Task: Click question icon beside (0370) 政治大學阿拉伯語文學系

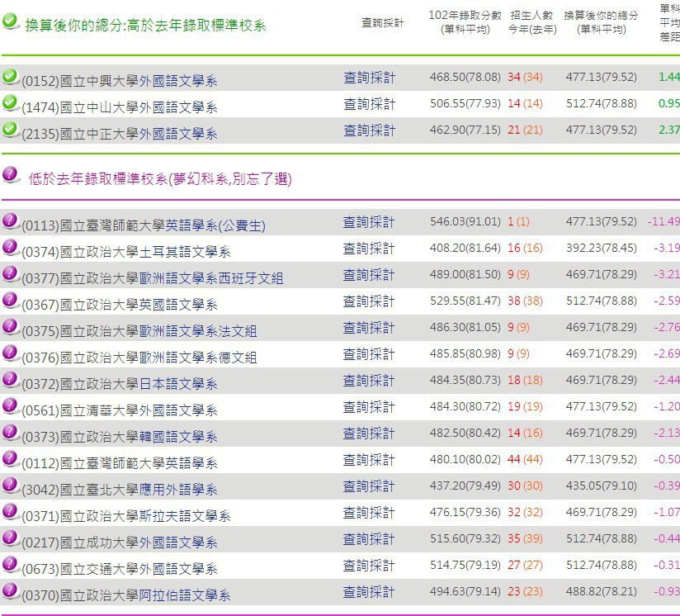Action: (x=10, y=592)
